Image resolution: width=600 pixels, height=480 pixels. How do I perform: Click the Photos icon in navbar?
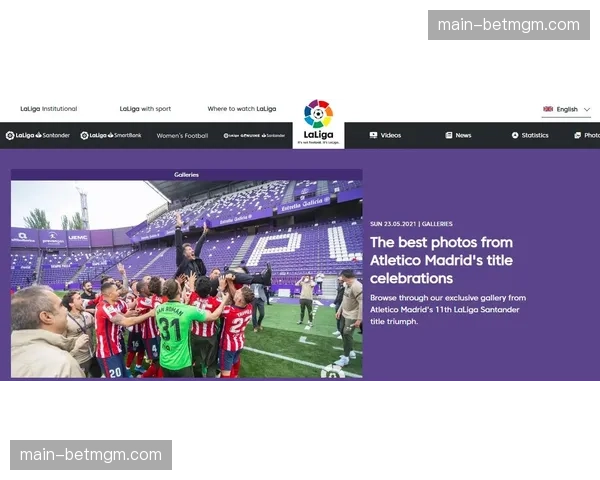tap(577, 135)
